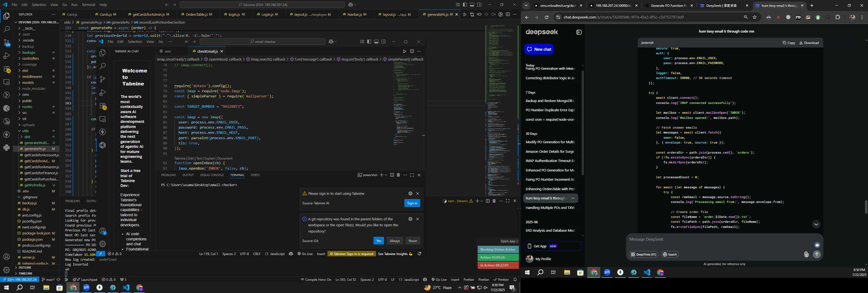This screenshot has width=868, height=293.
Task: Split the checkEmail.js editor to the right
Action: 412,51
